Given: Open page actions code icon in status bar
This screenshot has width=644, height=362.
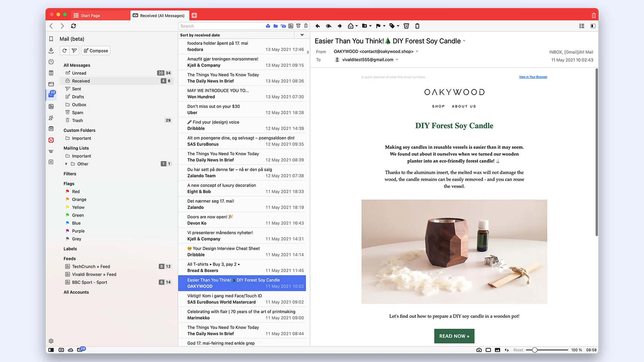Looking at the screenshot, I should tap(507, 350).
